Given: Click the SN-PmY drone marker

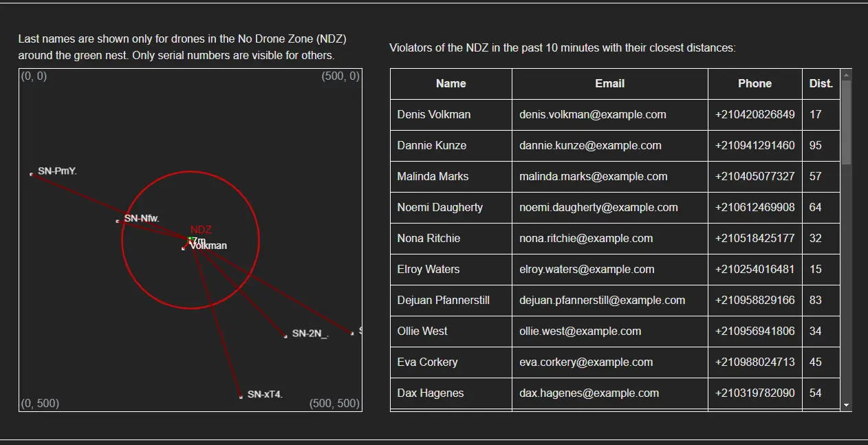Looking at the screenshot, I should [32, 174].
